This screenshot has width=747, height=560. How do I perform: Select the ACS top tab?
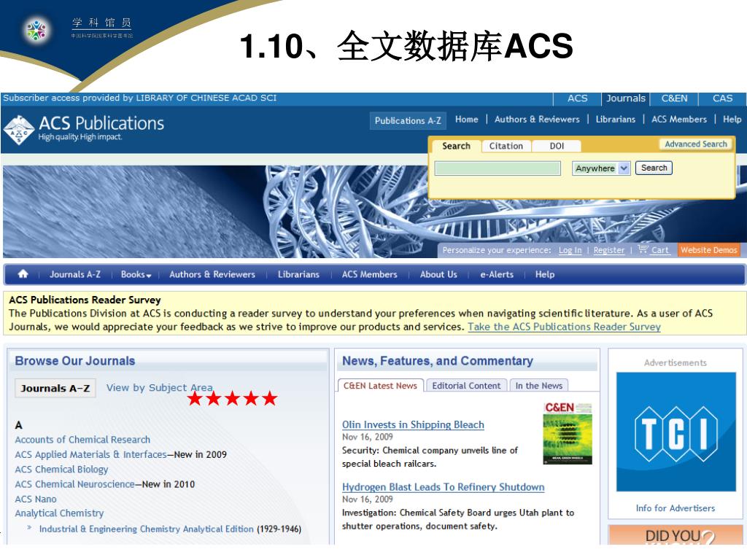[577, 98]
